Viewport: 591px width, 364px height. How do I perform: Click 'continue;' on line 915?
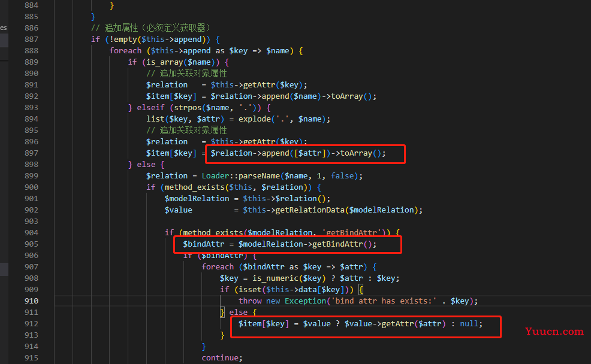222,357
